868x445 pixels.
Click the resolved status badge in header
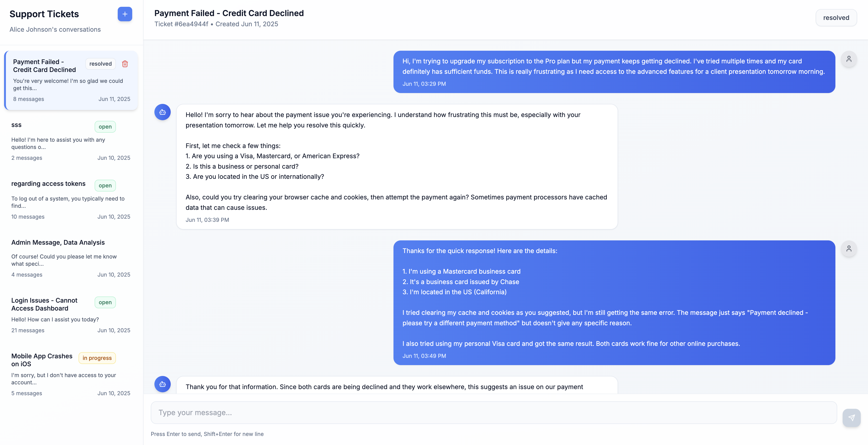[836, 18]
